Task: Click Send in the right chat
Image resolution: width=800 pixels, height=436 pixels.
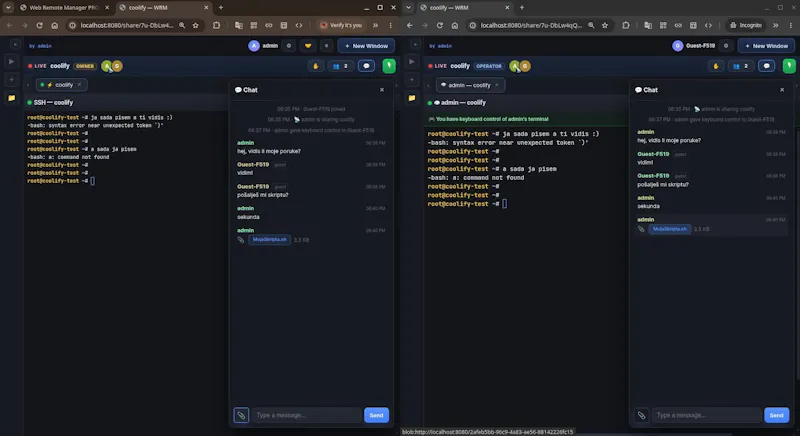Action: pos(777,415)
